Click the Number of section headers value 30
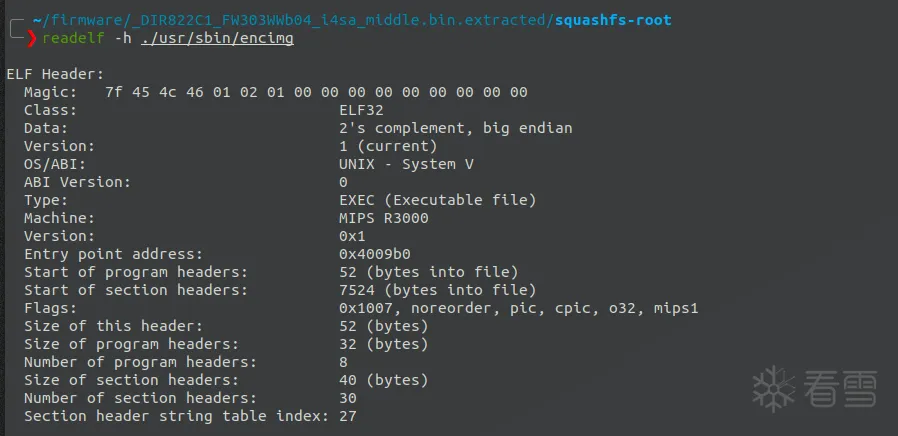Viewport: 898px width, 436px height. (348, 398)
